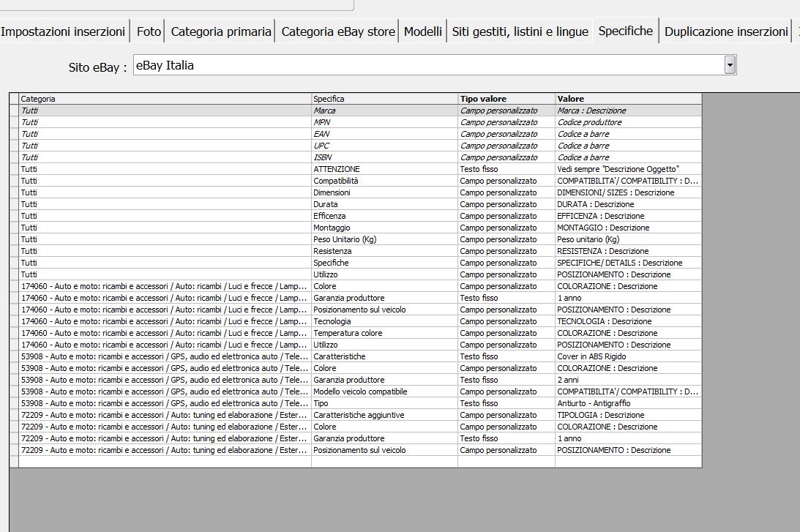Open the Categoria eBay store tab
This screenshot has width=800, height=532.
(x=337, y=31)
